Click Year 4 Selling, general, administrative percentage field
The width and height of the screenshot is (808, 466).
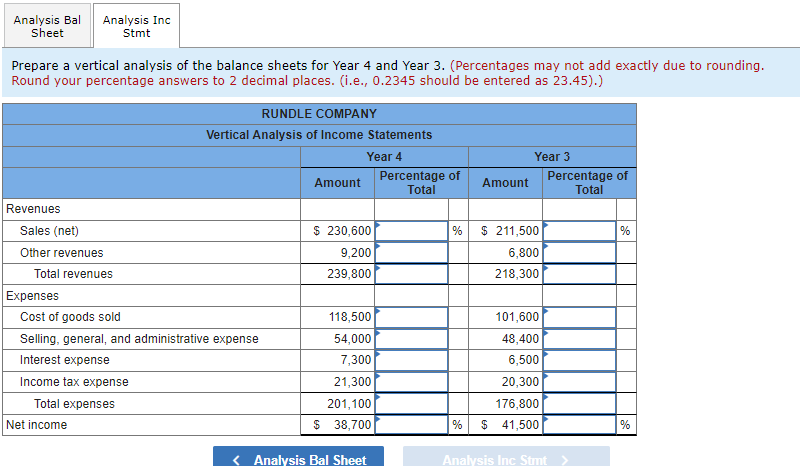tap(411, 339)
